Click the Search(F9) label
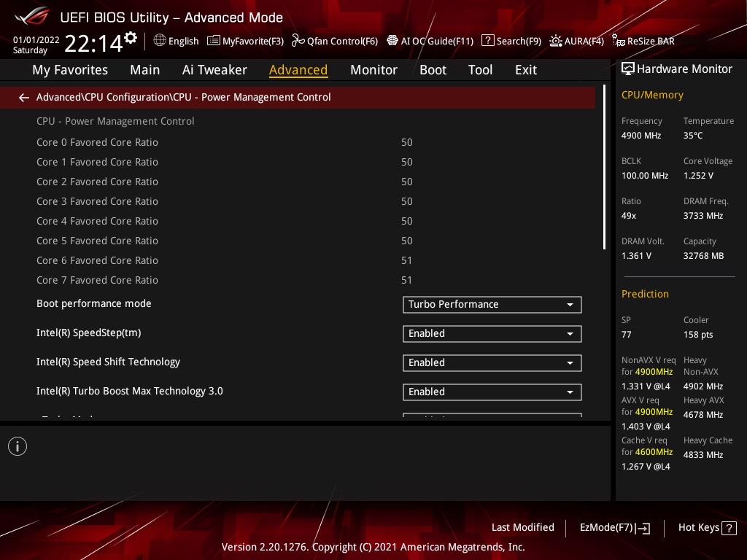 [x=519, y=41]
